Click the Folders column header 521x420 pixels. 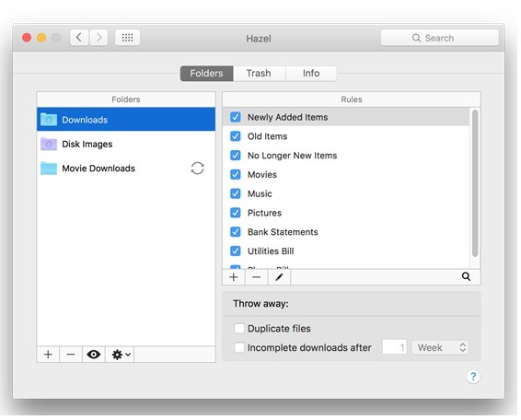126,99
